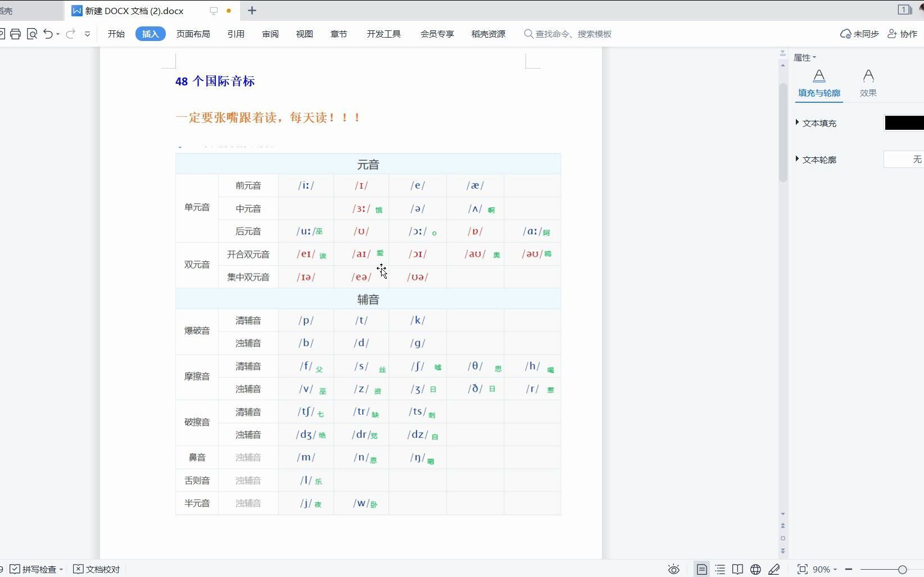Image resolution: width=924 pixels, height=577 pixels.
Task: Click the zoom out minus button
Action: click(849, 569)
